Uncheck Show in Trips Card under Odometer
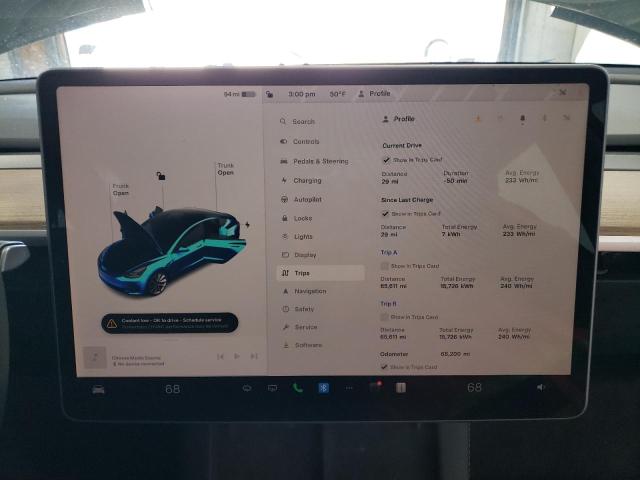The image size is (640, 480). 384,367
